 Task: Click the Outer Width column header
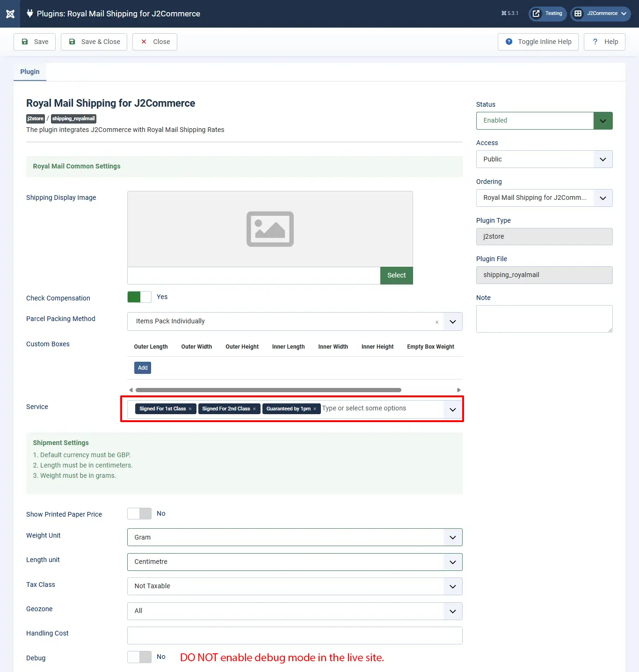click(196, 347)
